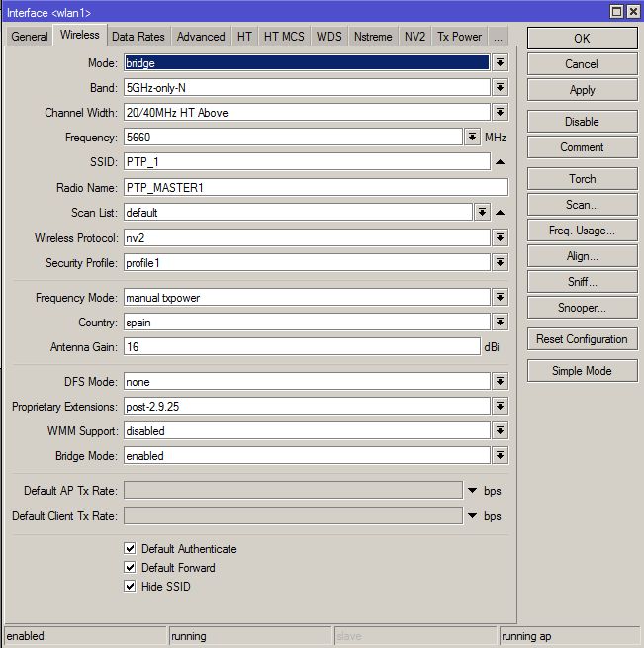Click the Reset Configuration button
This screenshot has width=644, height=648.
[x=582, y=339]
